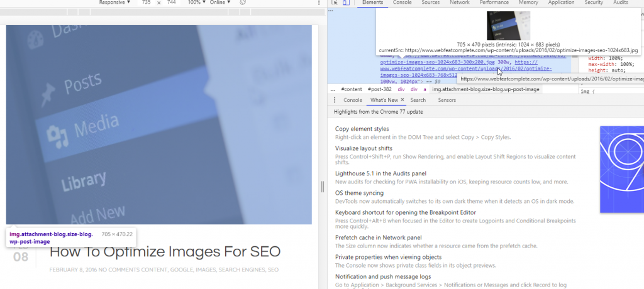This screenshot has width=644, height=289.
Task: Click the second div breadcrumb
Action: click(x=414, y=89)
